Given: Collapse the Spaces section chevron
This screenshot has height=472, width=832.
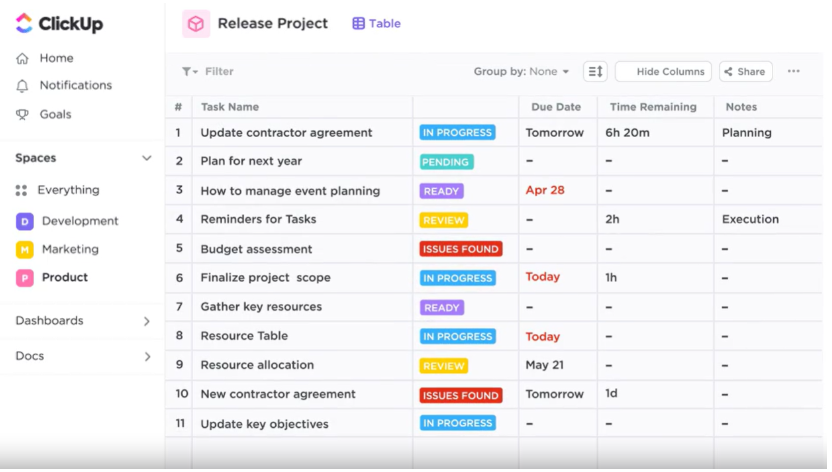Looking at the screenshot, I should [x=147, y=158].
